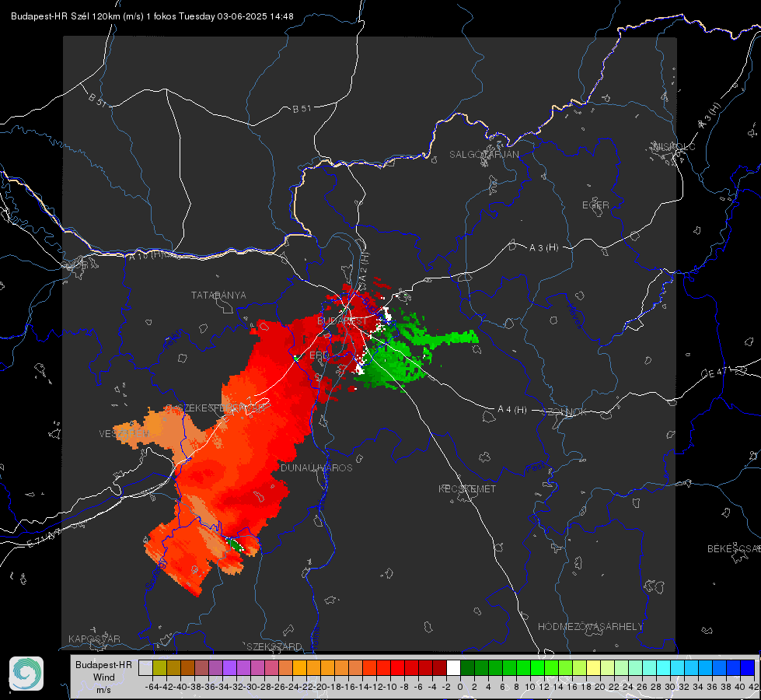Pick the deep blue swatch between 40 and 42
Screen dimensions: 761x700
(748, 667)
